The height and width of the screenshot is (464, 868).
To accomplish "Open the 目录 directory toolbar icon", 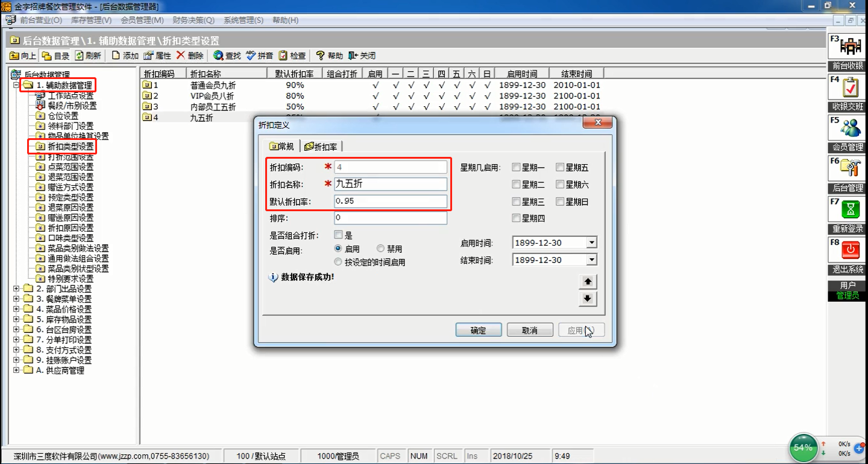I will coord(46,56).
